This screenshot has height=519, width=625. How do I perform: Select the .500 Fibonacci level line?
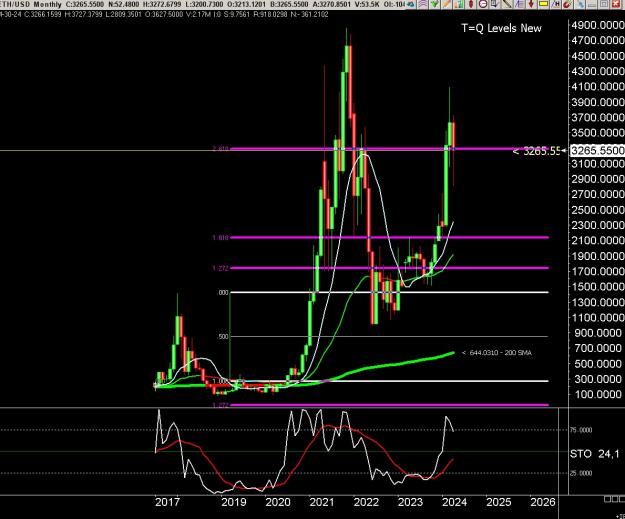pos(389,336)
